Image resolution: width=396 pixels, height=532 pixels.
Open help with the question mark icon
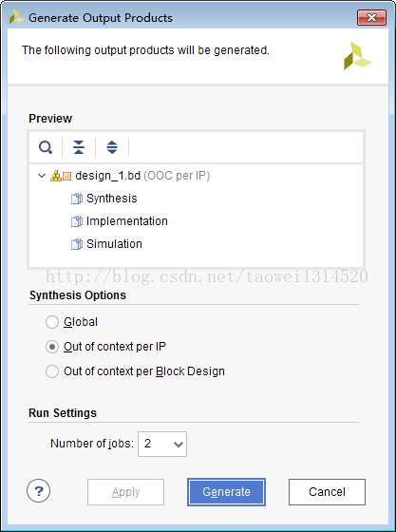38,490
